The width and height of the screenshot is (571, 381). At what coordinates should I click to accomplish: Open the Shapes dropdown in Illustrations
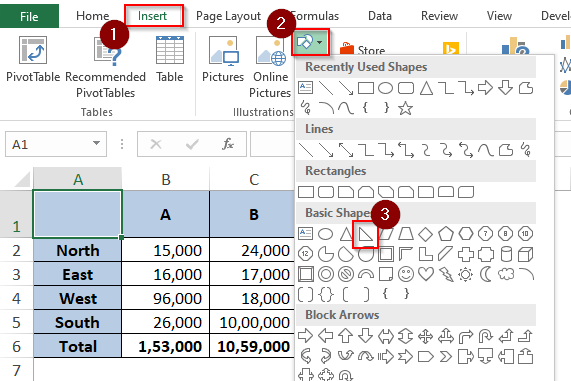310,43
